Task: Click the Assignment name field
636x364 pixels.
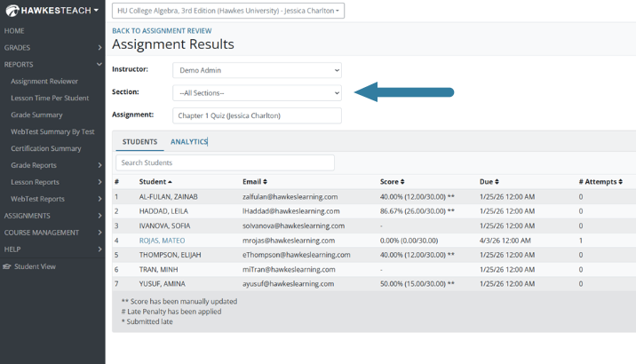Action: tap(258, 115)
